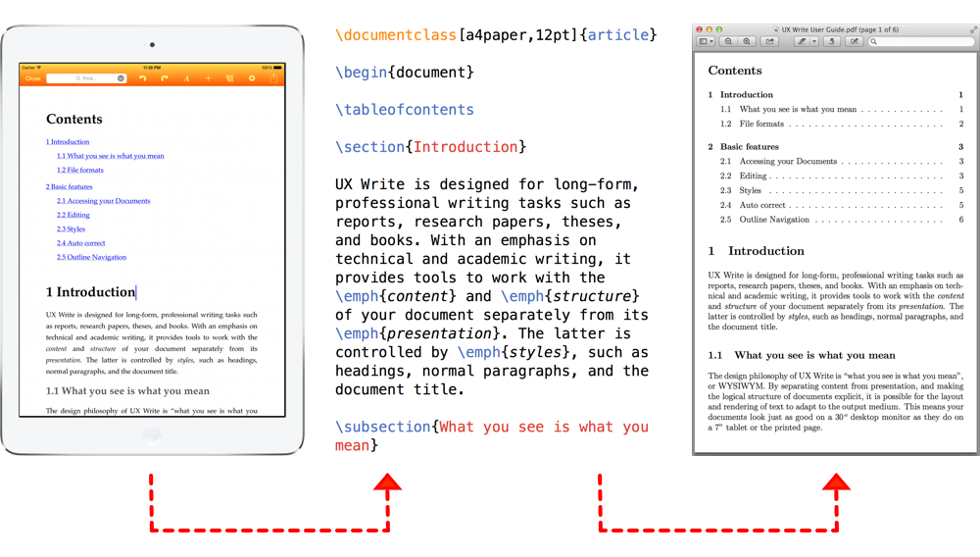
Task: Open the styles/paint roller icon
Action: pyautogui.click(x=230, y=78)
